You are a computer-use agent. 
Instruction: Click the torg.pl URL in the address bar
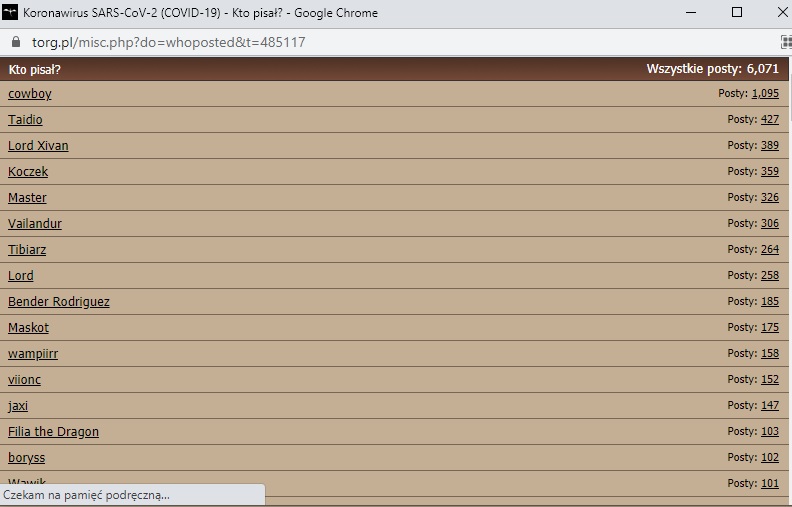[x=168, y=43]
